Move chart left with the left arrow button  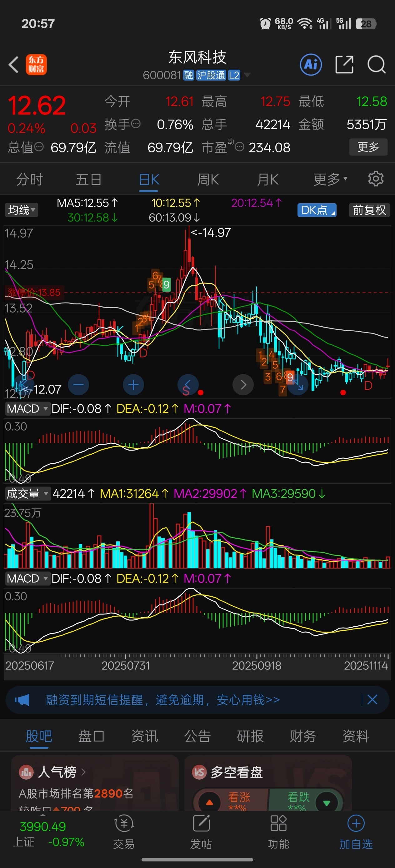pos(188,384)
